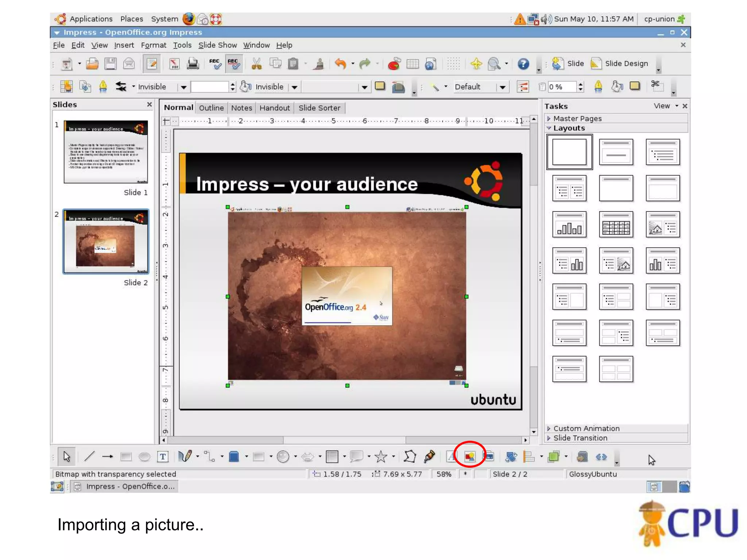
Task: Close the Slides panel
Action: [149, 105]
